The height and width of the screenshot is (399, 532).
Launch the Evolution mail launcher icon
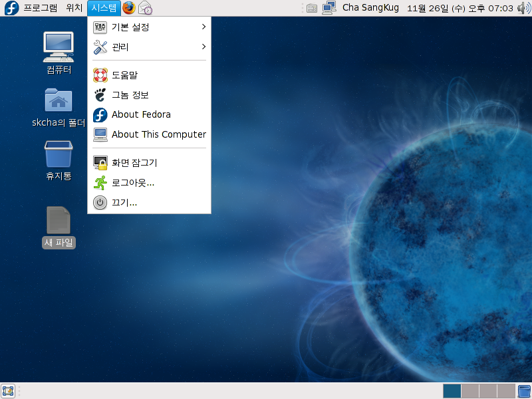[145, 8]
